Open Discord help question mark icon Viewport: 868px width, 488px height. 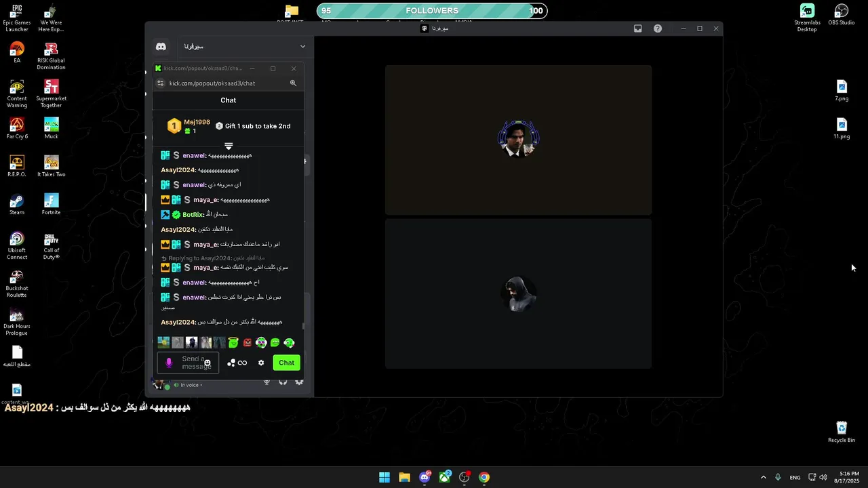click(x=658, y=28)
